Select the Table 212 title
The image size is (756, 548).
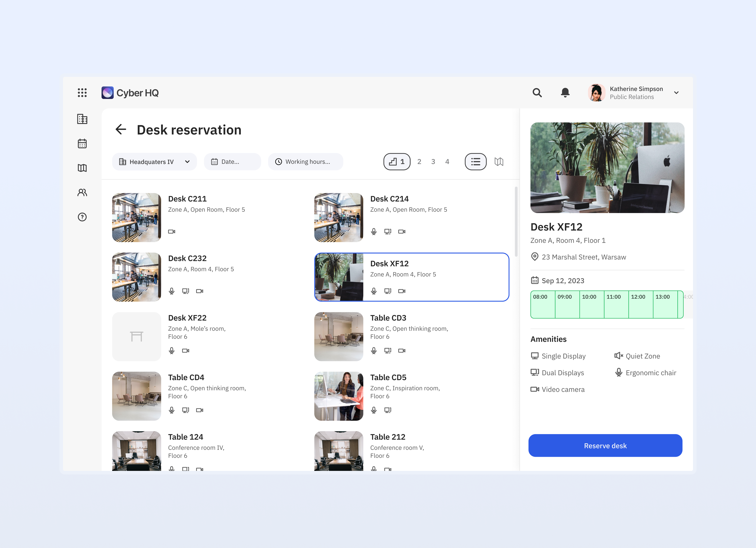(388, 437)
